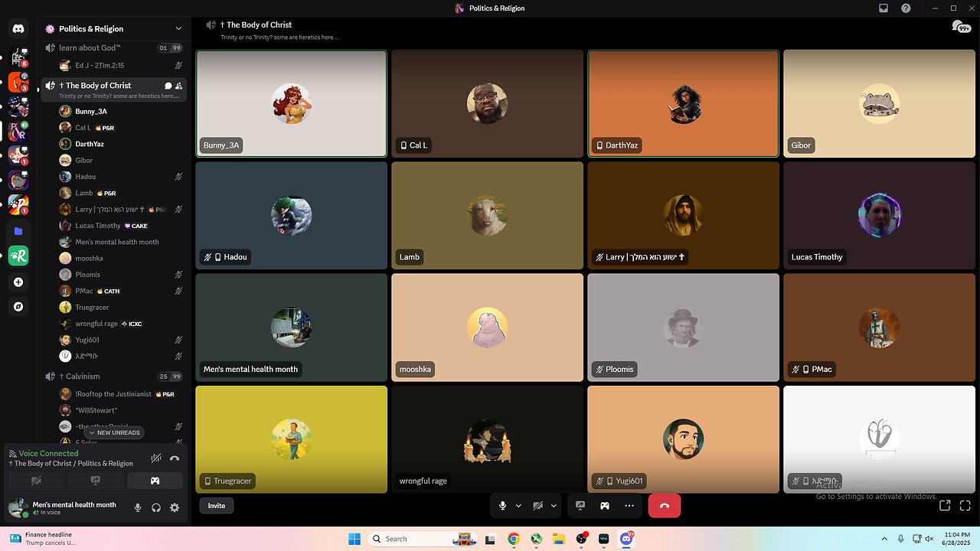Open Discover servers compass icon
This screenshot has width=980, height=551.
[x=18, y=306]
